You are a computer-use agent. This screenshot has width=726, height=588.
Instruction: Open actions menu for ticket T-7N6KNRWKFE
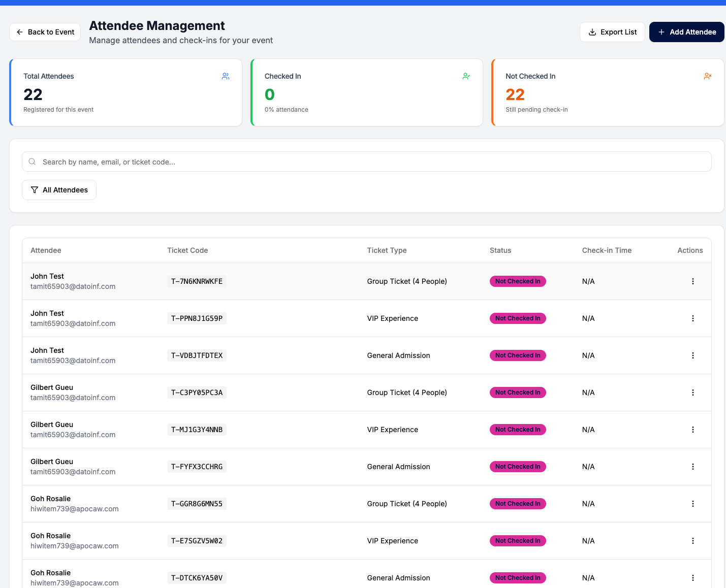(x=692, y=281)
